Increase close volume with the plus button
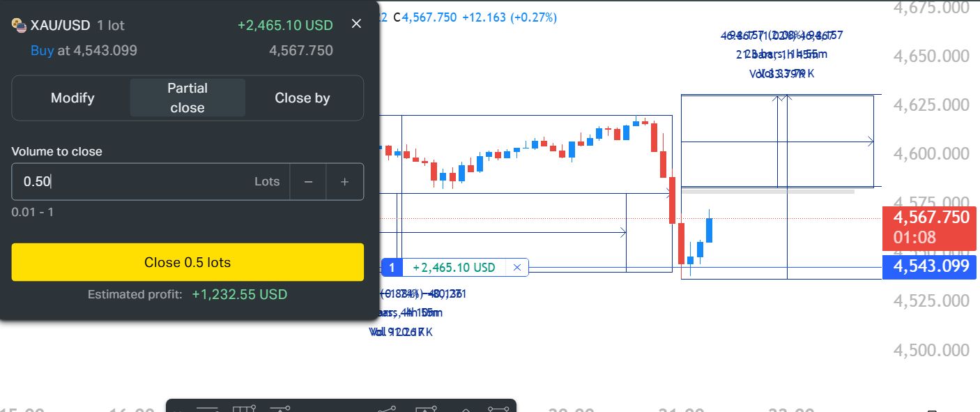 (x=344, y=182)
